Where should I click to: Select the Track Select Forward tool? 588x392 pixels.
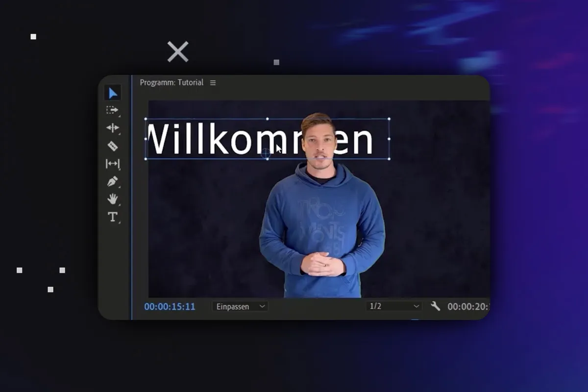(x=113, y=110)
